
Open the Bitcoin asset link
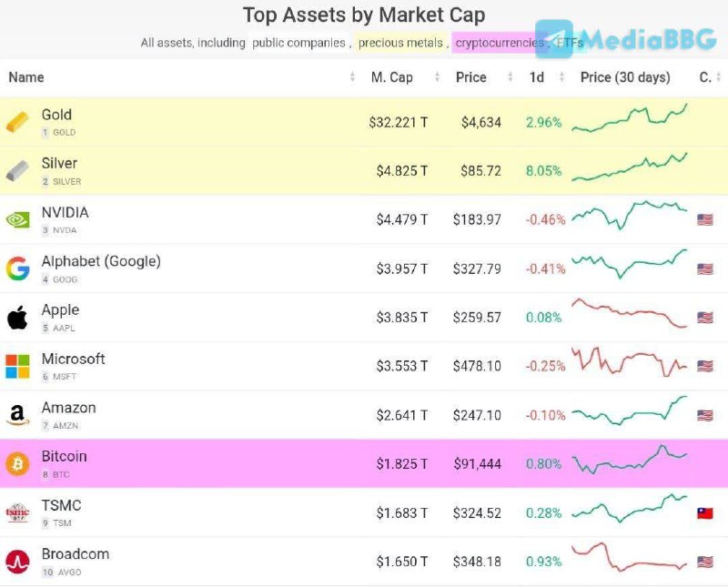[x=65, y=457]
